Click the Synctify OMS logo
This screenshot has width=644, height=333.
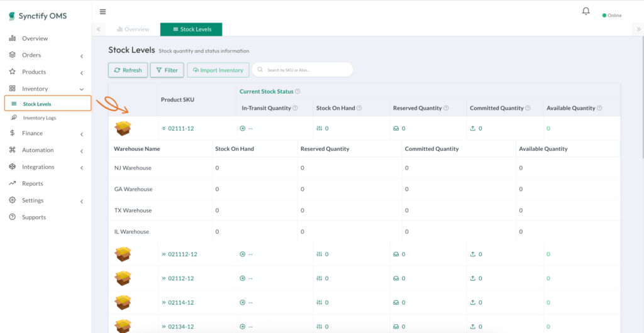[x=37, y=16]
